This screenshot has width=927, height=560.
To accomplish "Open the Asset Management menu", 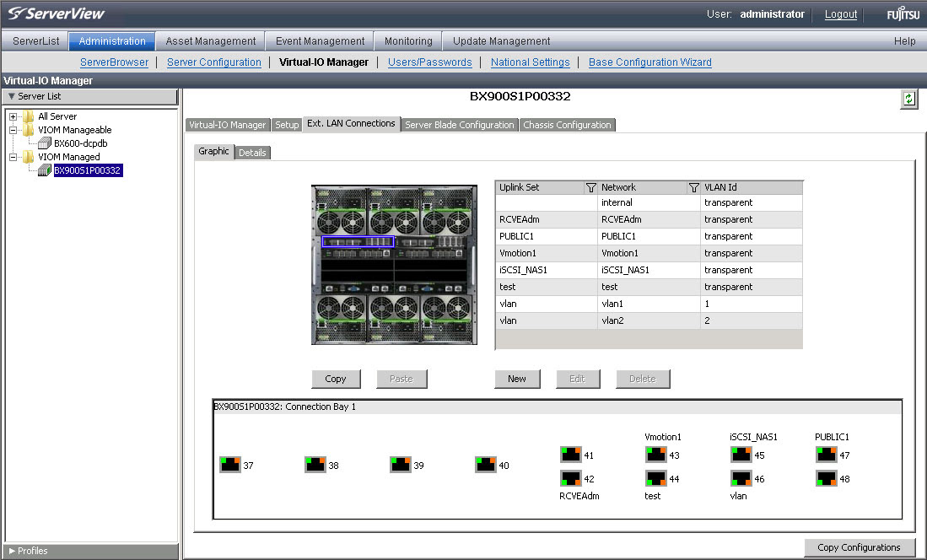I will (211, 40).
